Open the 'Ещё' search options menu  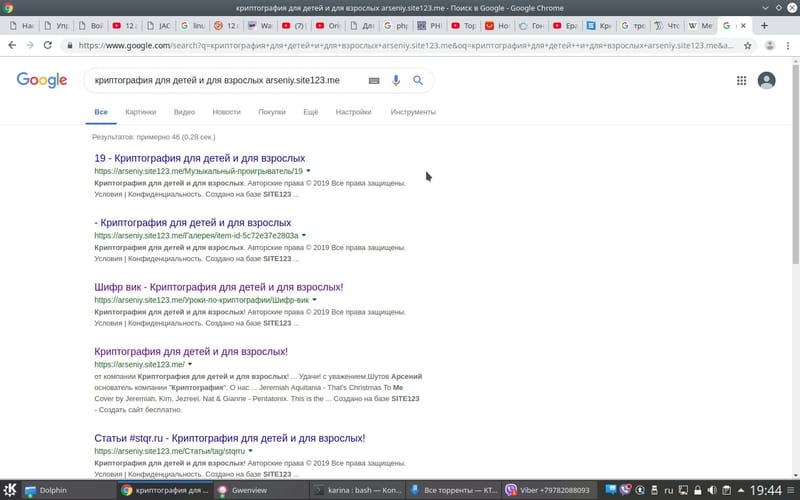click(311, 112)
